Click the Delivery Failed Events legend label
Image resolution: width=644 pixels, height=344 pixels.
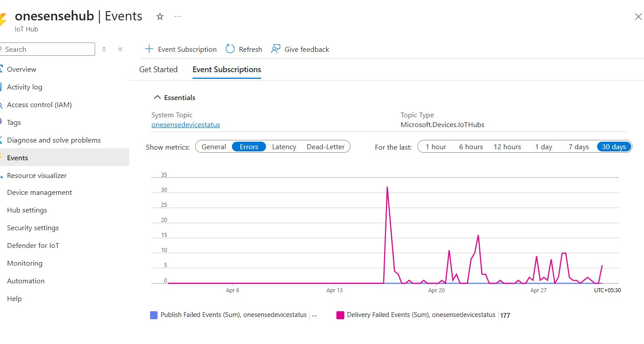421,315
